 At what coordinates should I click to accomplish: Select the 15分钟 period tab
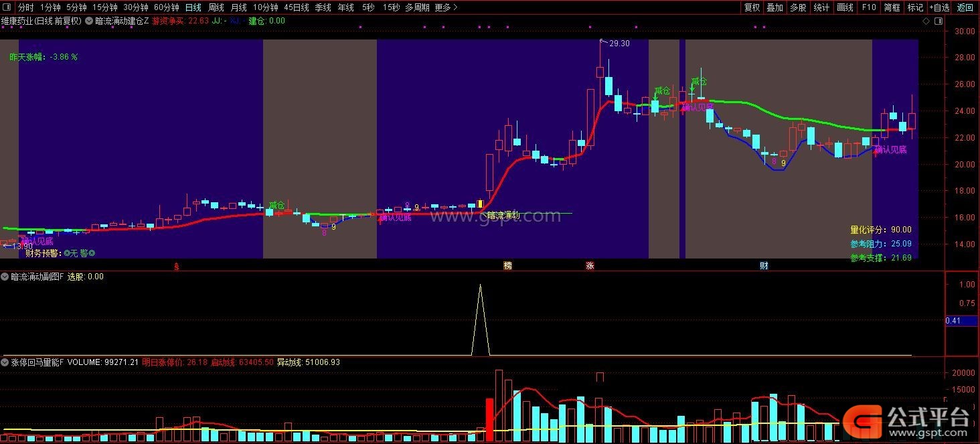(x=105, y=7)
